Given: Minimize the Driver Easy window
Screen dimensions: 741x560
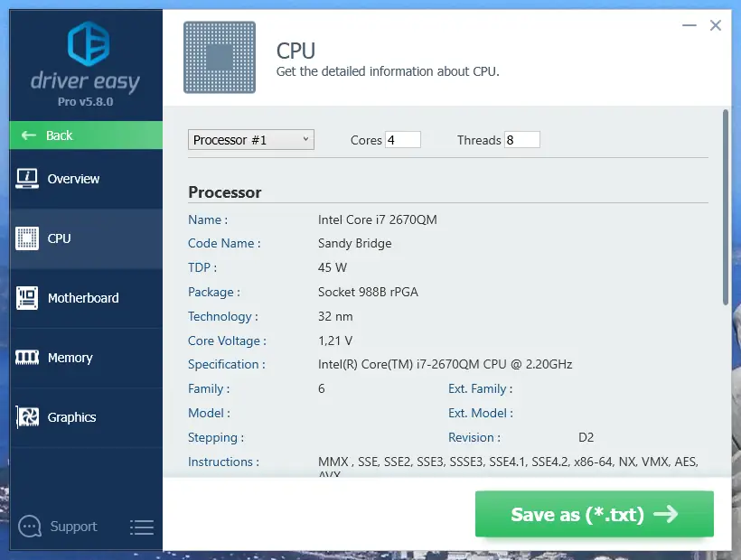Looking at the screenshot, I should pos(689,26).
